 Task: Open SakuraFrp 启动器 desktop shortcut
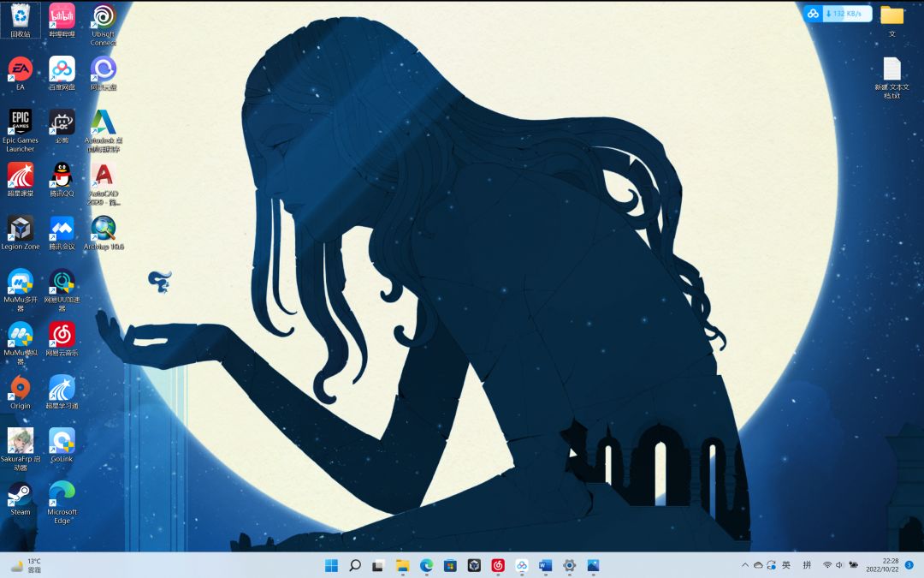pyautogui.click(x=21, y=449)
